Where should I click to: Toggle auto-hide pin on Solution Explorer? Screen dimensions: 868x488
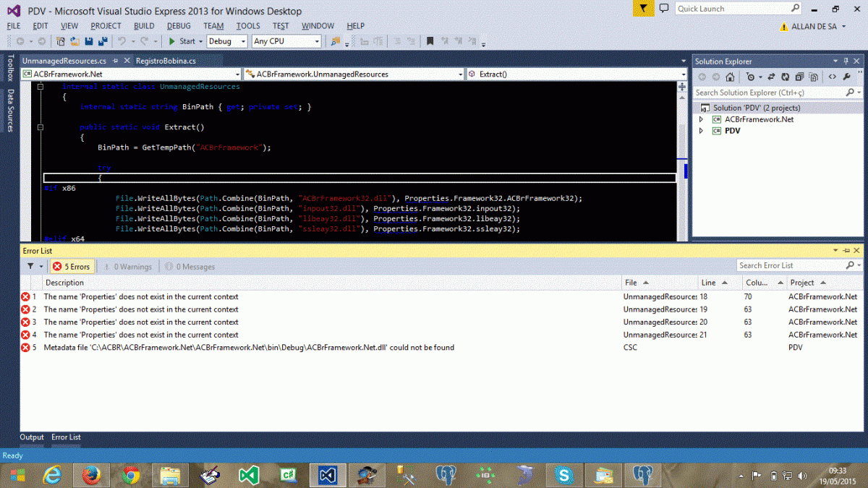pyautogui.click(x=846, y=61)
